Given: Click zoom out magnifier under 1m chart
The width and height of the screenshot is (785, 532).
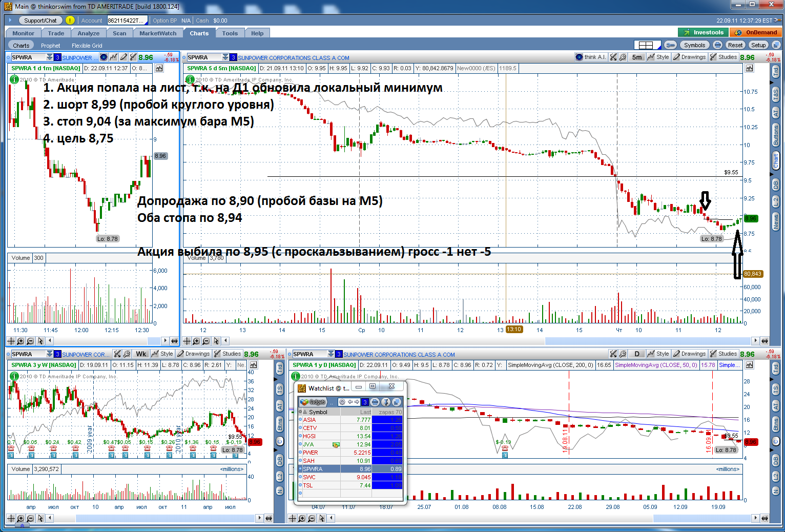Looking at the screenshot, I should [x=30, y=341].
